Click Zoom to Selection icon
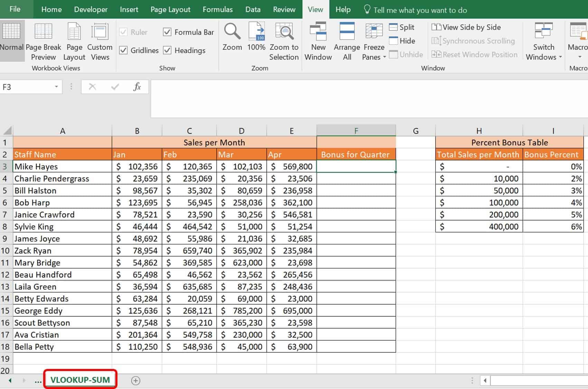 pyautogui.click(x=284, y=32)
